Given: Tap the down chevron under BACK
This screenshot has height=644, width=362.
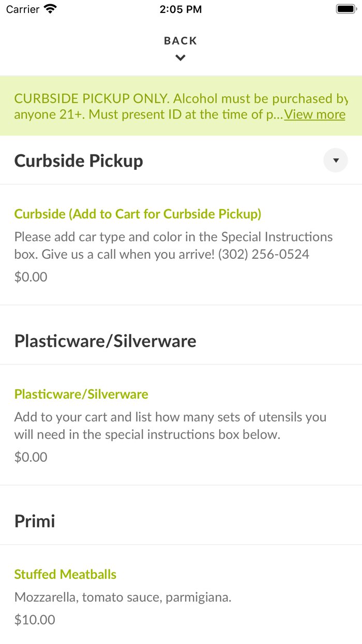Looking at the screenshot, I should click(180, 58).
